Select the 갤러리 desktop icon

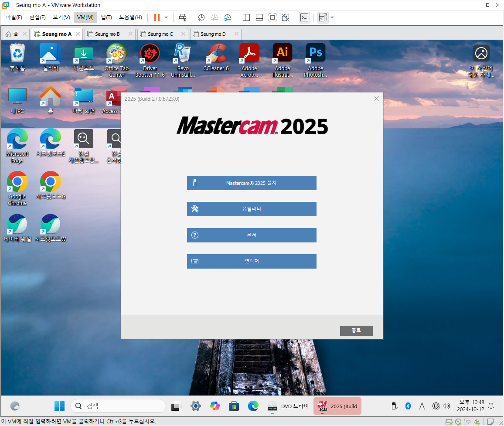(x=51, y=58)
